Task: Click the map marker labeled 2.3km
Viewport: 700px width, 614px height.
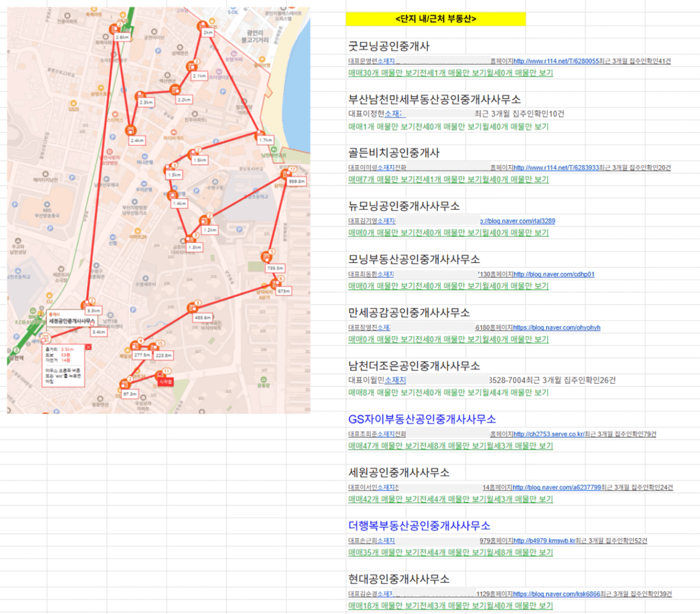Action: pyautogui.click(x=140, y=96)
